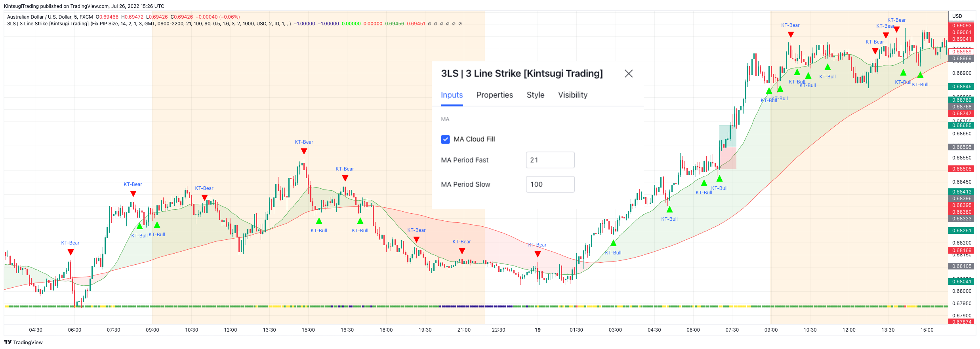980x349 pixels.
Task: Click the USD currency label on price axis
Action: (957, 16)
